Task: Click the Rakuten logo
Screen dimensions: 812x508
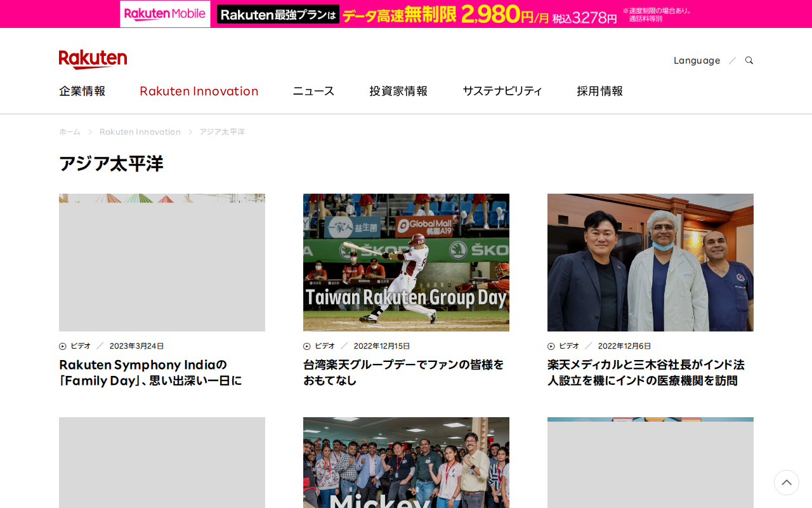Action: tap(93, 59)
